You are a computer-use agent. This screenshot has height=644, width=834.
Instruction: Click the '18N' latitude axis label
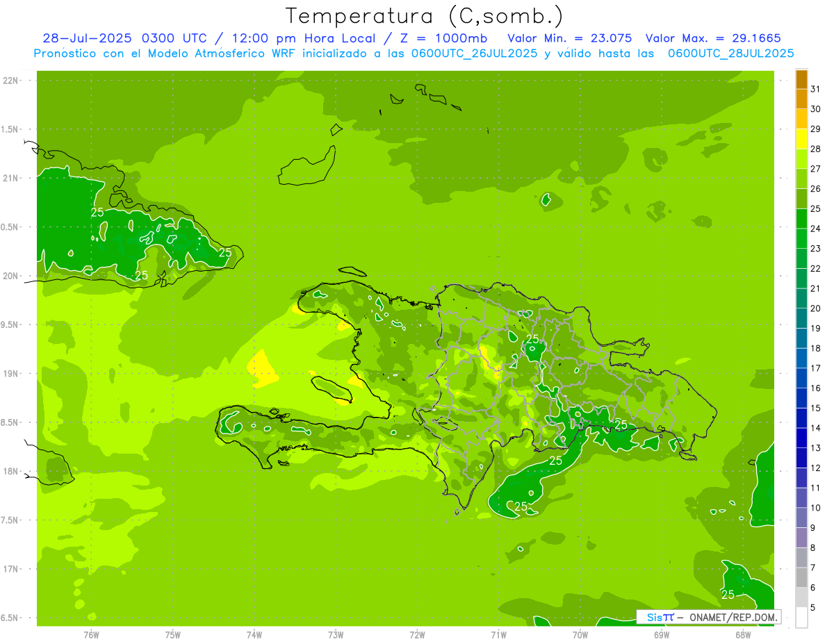click(10, 472)
